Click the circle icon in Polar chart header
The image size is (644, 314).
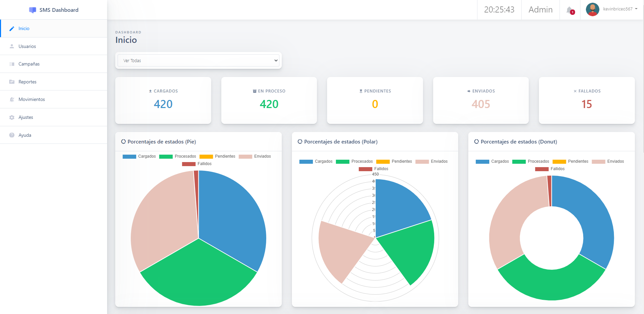[x=300, y=141]
